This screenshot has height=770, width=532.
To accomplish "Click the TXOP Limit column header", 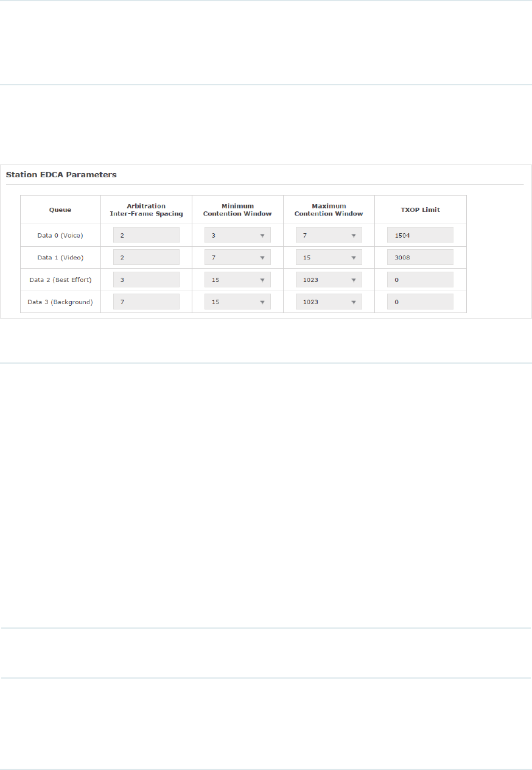I will [x=420, y=210].
